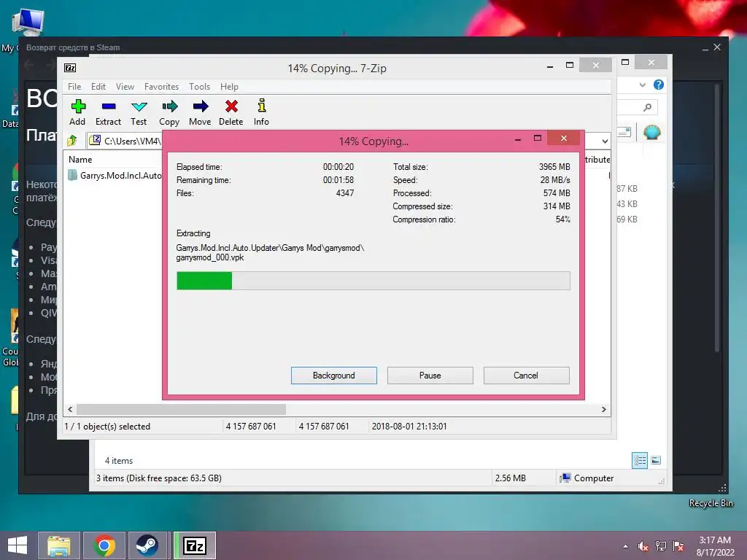
Task: Click the Explorer search magnifier icon
Action: [648, 108]
